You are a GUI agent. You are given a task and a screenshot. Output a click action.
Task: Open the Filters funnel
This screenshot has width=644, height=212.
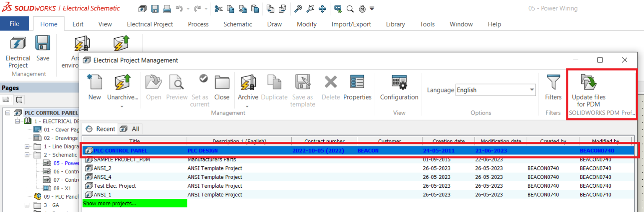553,87
